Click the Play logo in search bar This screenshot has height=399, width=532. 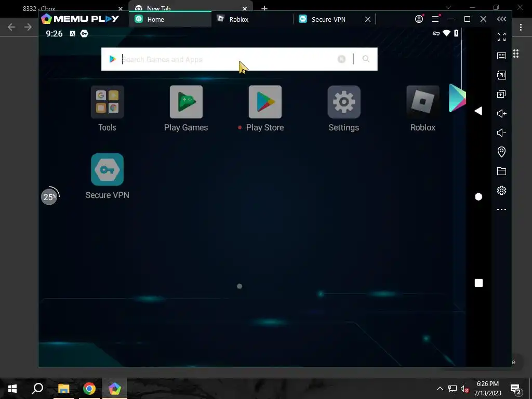pyautogui.click(x=113, y=59)
